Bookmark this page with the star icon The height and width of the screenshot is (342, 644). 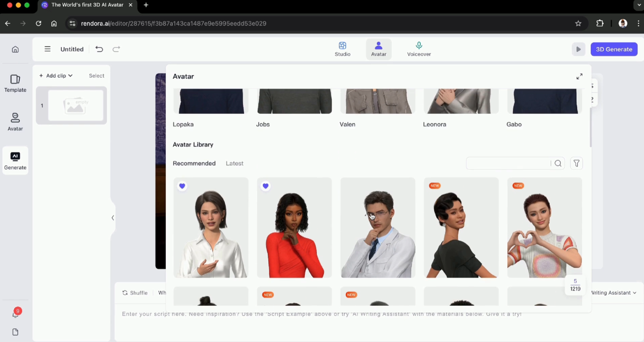(578, 24)
